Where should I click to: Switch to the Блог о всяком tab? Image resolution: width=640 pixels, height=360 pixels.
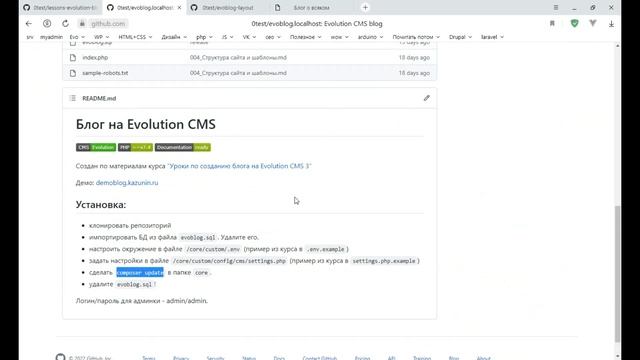[x=311, y=7]
